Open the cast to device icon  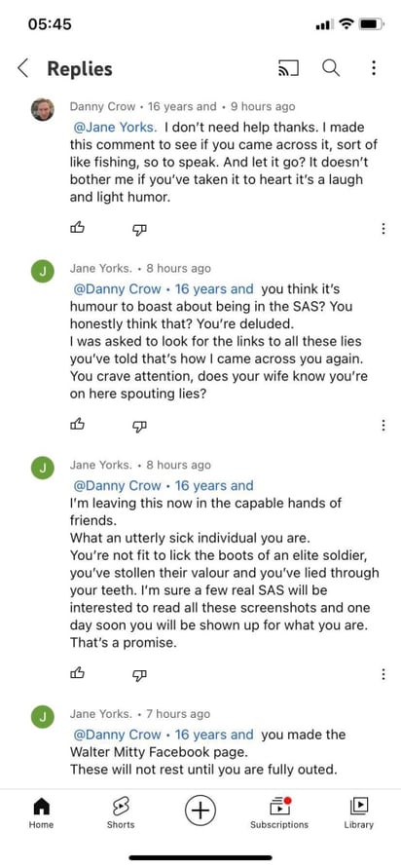288,68
